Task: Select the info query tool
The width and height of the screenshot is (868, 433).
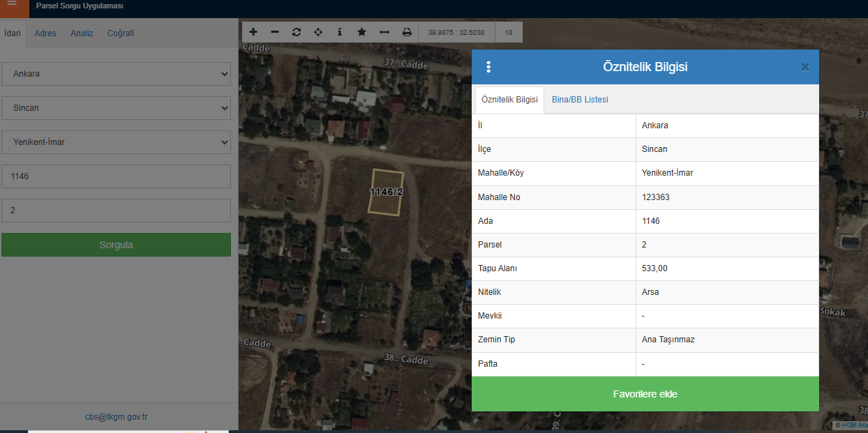Action: [340, 32]
